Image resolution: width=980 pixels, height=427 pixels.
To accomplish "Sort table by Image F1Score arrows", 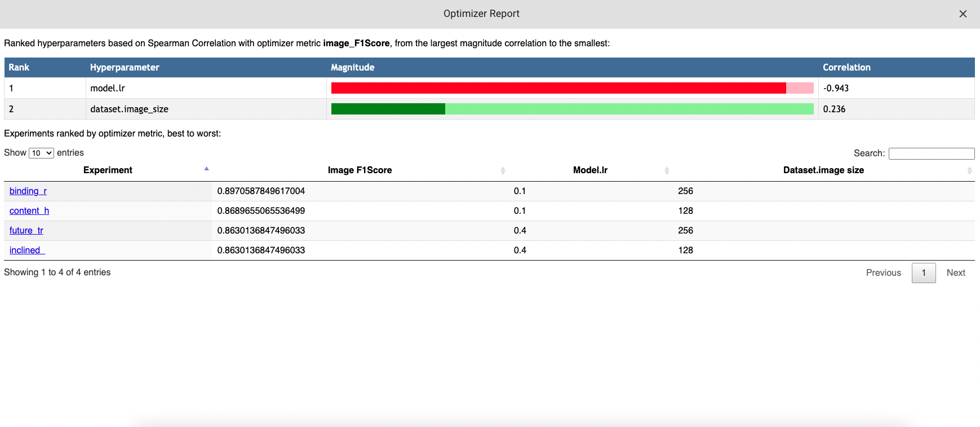I will pyautogui.click(x=503, y=170).
